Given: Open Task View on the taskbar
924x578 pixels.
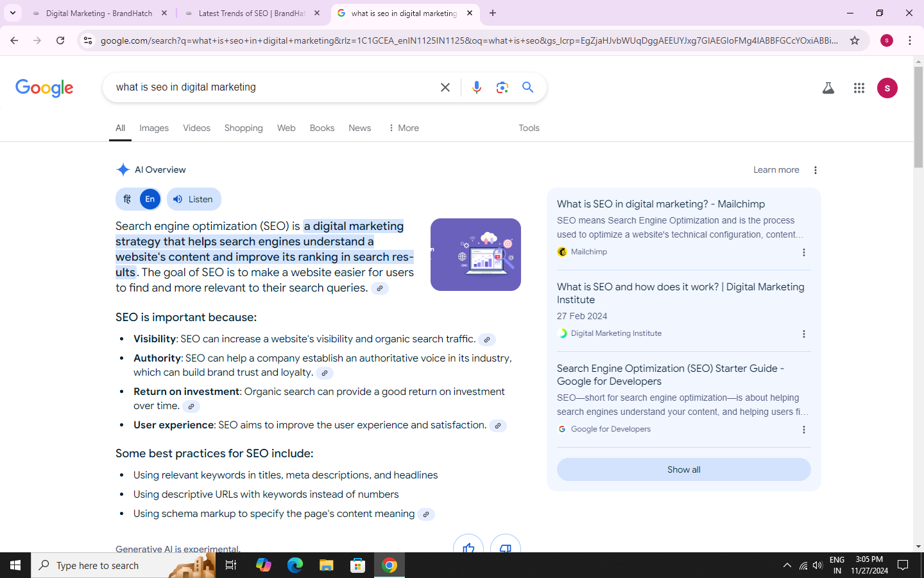Looking at the screenshot, I should 231,565.
